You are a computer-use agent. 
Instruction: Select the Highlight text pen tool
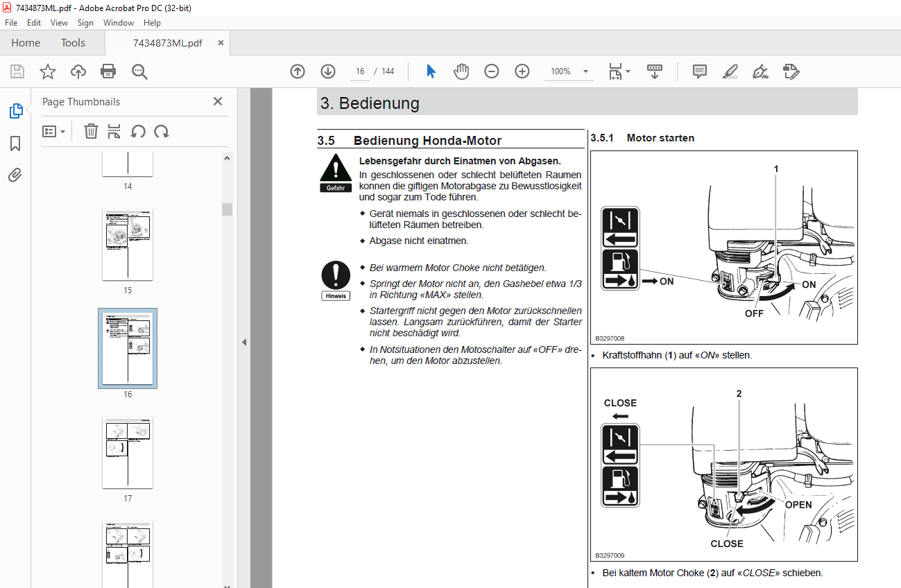pyautogui.click(x=730, y=71)
